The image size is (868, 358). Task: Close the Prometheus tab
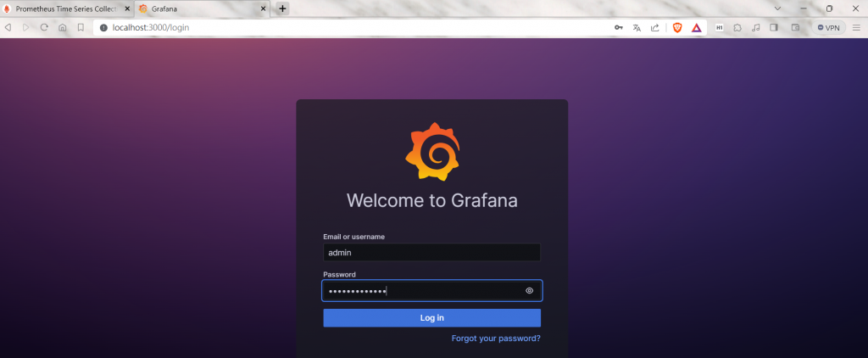tap(127, 8)
